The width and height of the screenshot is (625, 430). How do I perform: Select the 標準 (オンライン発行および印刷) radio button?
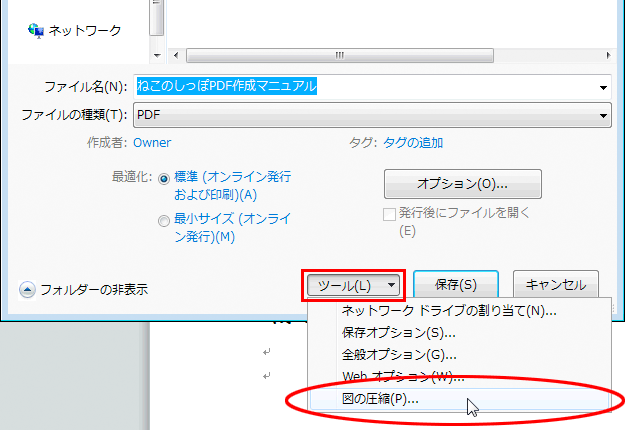(x=164, y=179)
